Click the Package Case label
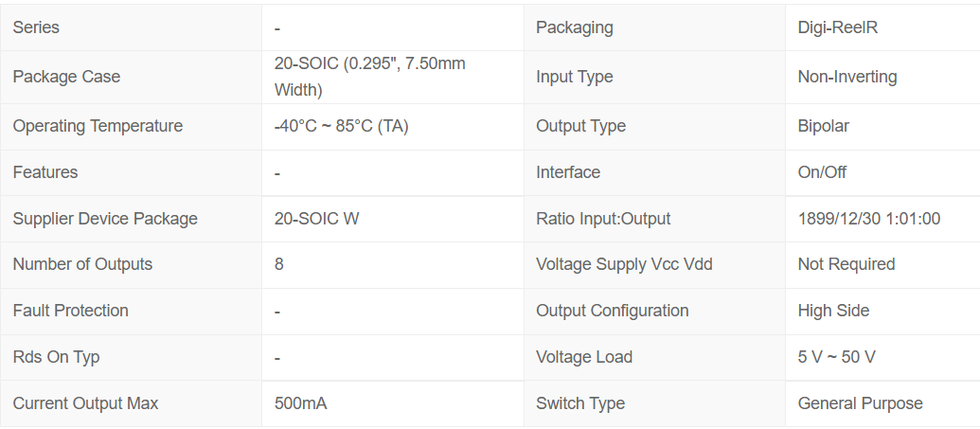Screen dimensions: 980x429 tap(66, 77)
